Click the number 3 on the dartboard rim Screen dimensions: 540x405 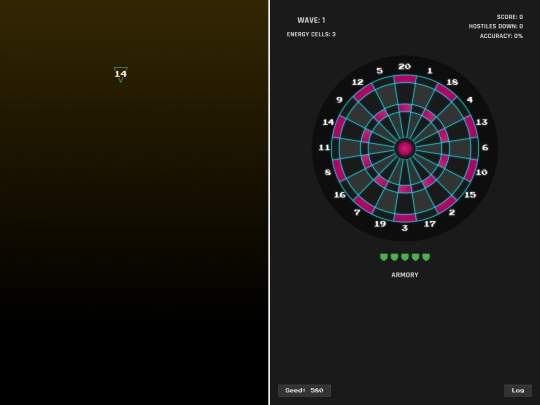(405, 228)
